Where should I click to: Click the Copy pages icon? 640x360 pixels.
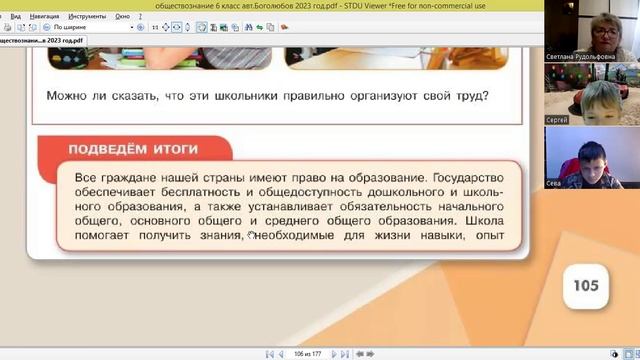click(x=270, y=27)
